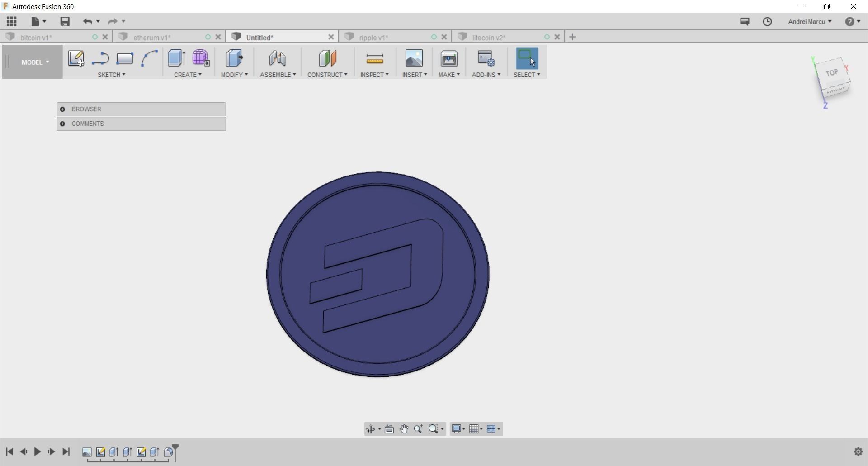The image size is (868, 466).
Task: Open Viewports layout dropdown
Action: (493, 429)
